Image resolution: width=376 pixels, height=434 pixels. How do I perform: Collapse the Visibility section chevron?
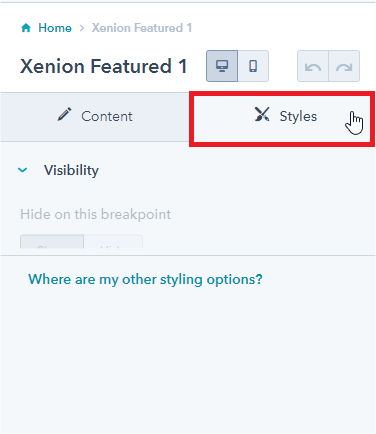22,170
